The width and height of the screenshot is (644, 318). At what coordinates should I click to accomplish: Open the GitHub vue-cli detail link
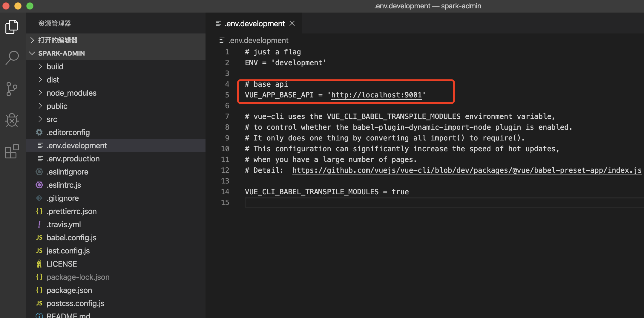coord(466,170)
